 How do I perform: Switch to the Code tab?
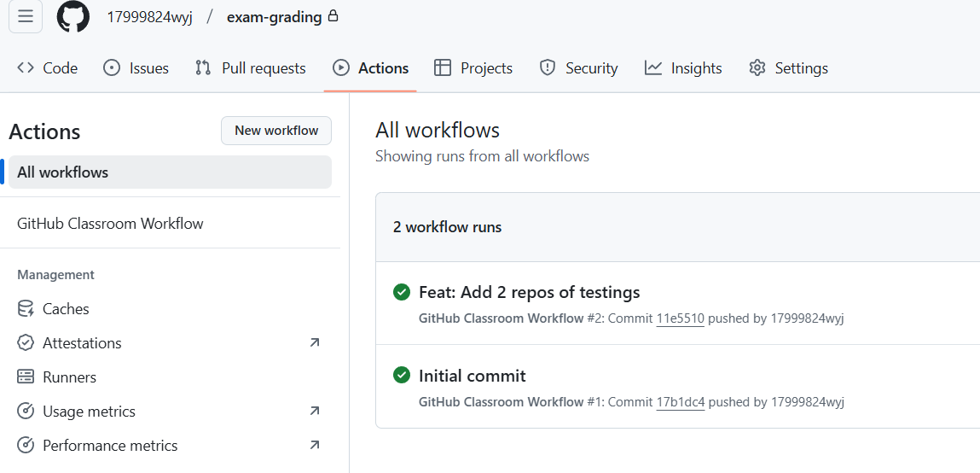(48, 68)
